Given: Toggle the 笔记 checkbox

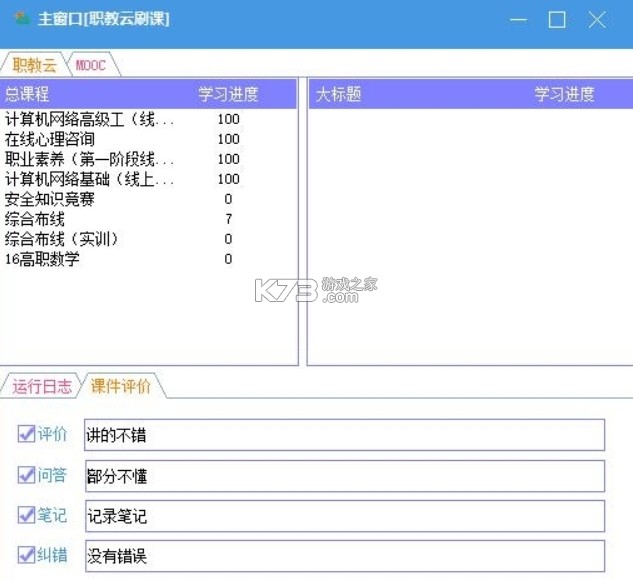Looking at the screenshot, I should click(x=26, y=515).
